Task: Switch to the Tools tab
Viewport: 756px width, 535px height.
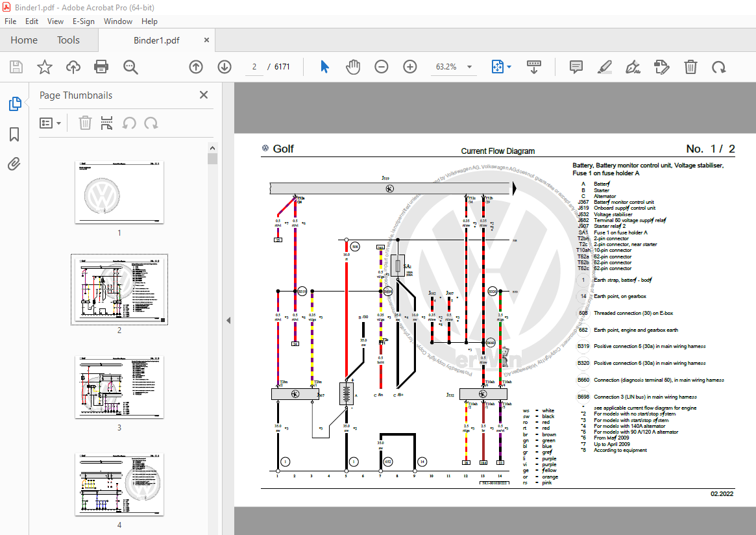Action: tap(69, 40)
